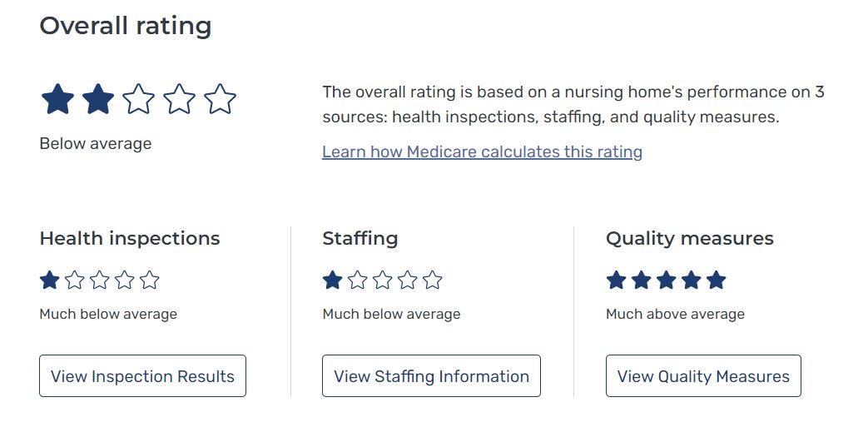Click the fifth empty star in Overall rating
This screenshot has height=427, width=868.
tap(220, 99)
